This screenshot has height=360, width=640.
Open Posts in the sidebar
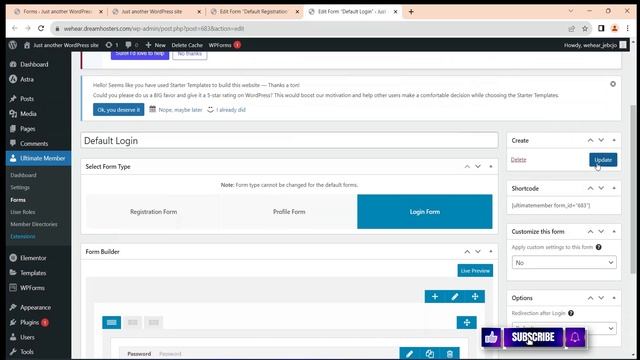click(27, 99)
